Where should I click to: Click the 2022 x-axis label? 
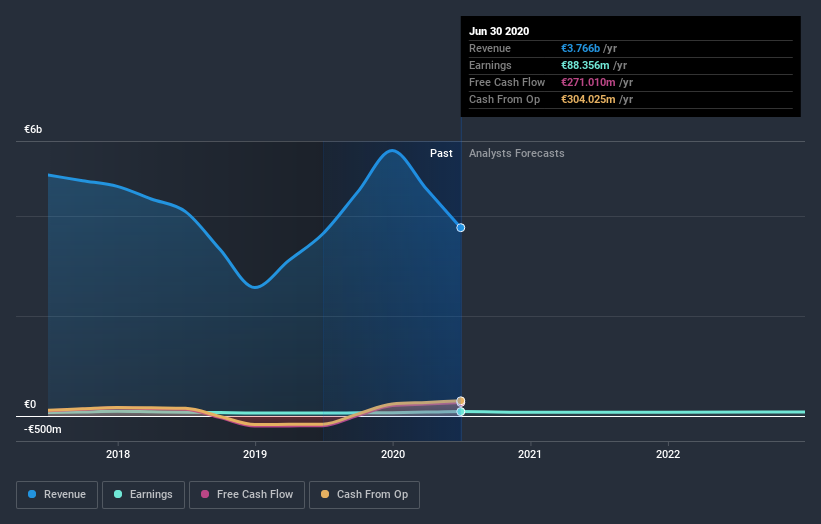[x=668, y=454]
